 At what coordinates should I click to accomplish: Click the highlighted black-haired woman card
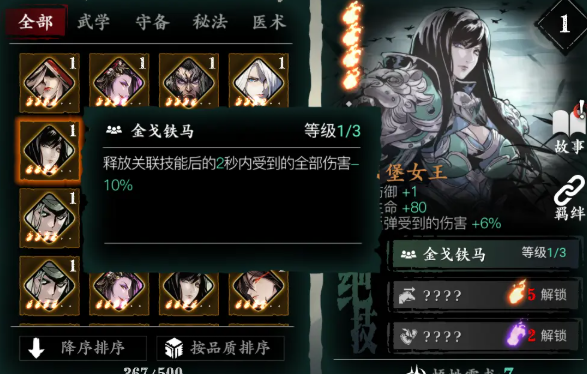click(49, 150)
